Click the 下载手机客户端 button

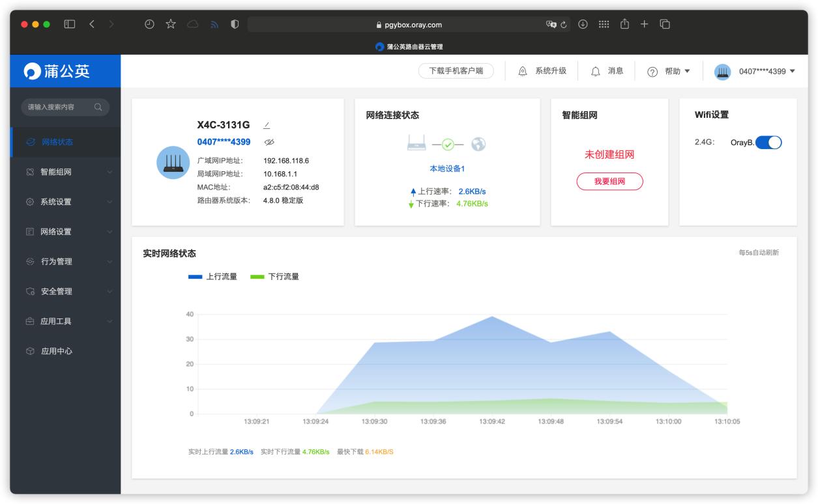click(x=456, y=71)
